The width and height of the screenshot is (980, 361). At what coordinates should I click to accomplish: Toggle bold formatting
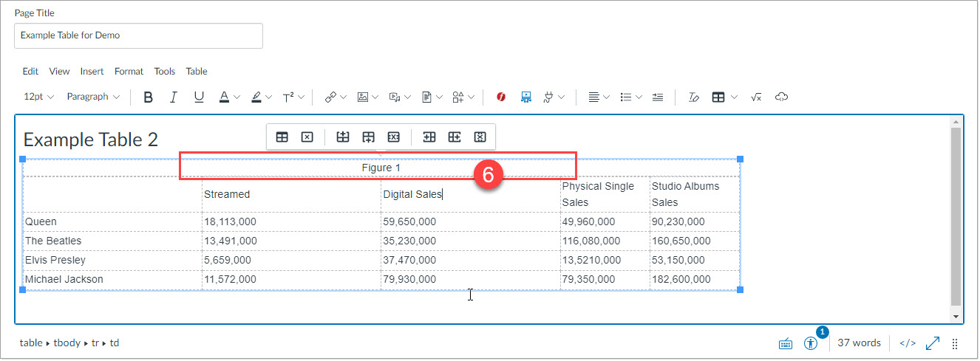[x=149, y=97]
